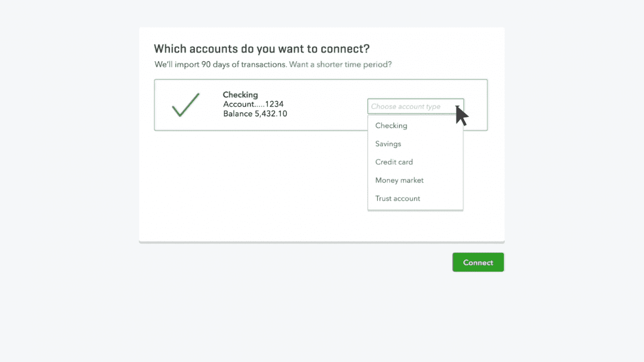
Task: Select Savings as the account type
Action: pos(388,144)
